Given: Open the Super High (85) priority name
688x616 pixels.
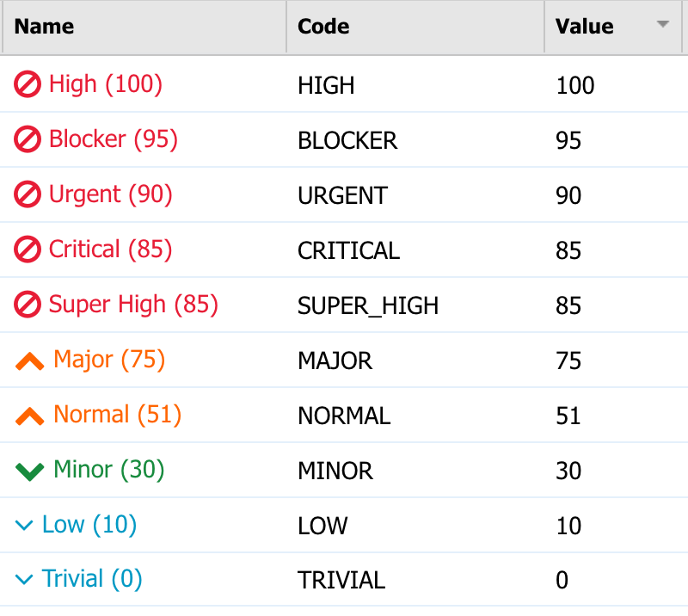Looking at the screenshot, I should [133, 305].
